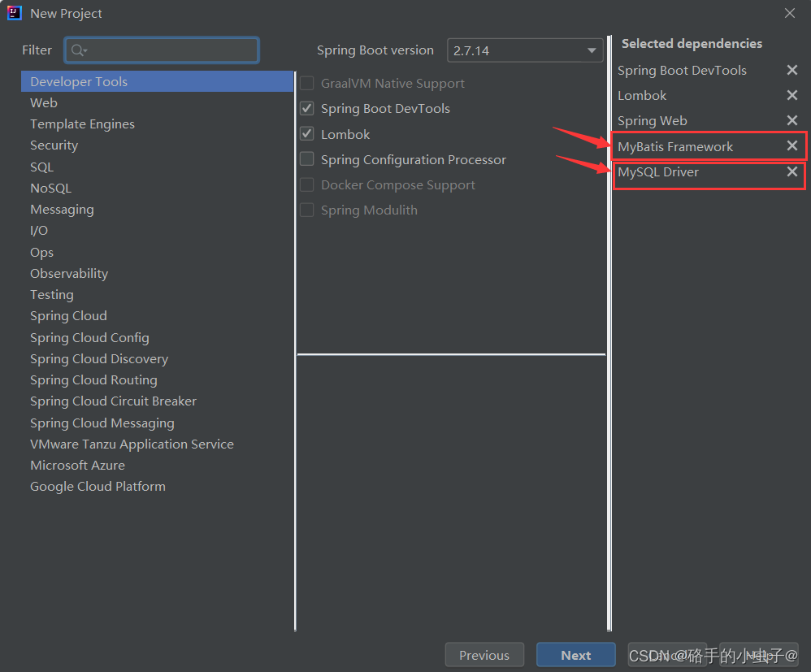Enable Spring Configuration Processor
This screenshot has width=811, height=672.
306,159
